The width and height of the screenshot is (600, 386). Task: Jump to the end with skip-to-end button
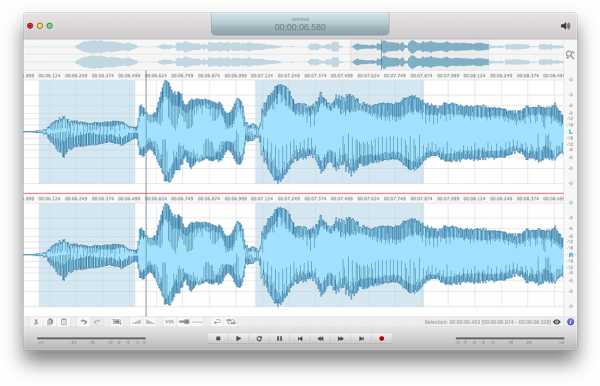tap(361, 339)
